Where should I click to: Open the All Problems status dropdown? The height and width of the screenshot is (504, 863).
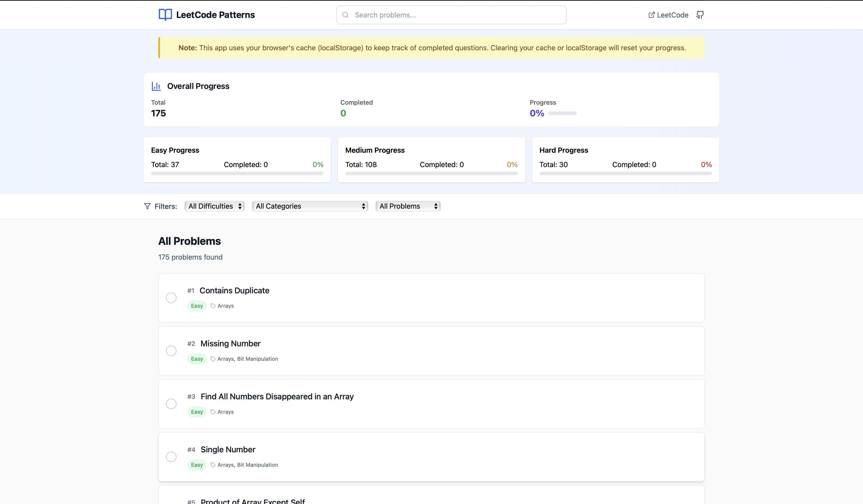(x=408, y=206)
